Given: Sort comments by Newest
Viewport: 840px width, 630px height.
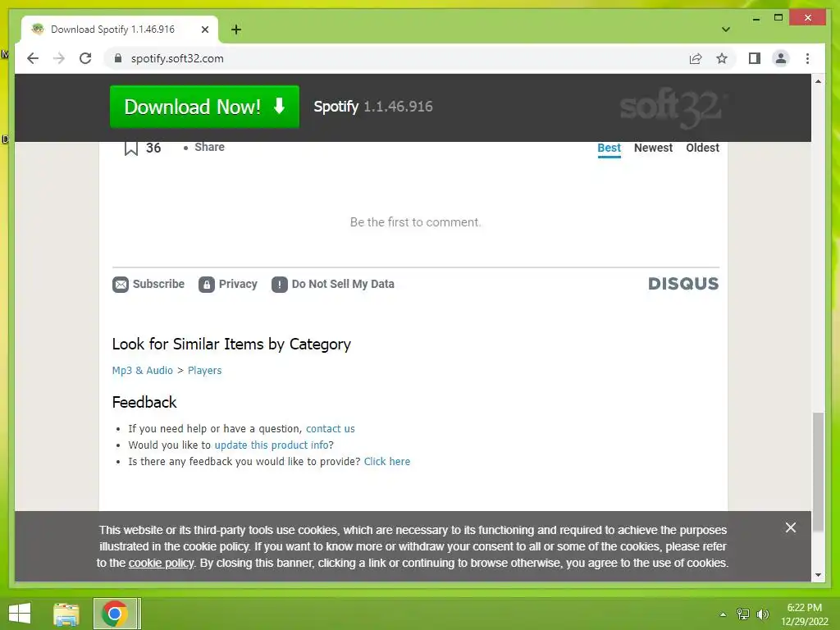Looking at the screenshot, I should 653,148.
